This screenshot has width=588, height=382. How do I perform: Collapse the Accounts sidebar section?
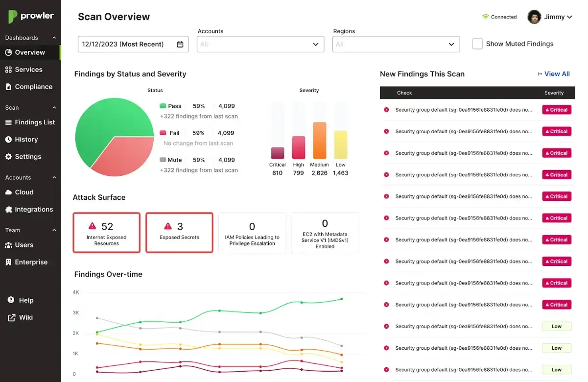tap(54, 178)
